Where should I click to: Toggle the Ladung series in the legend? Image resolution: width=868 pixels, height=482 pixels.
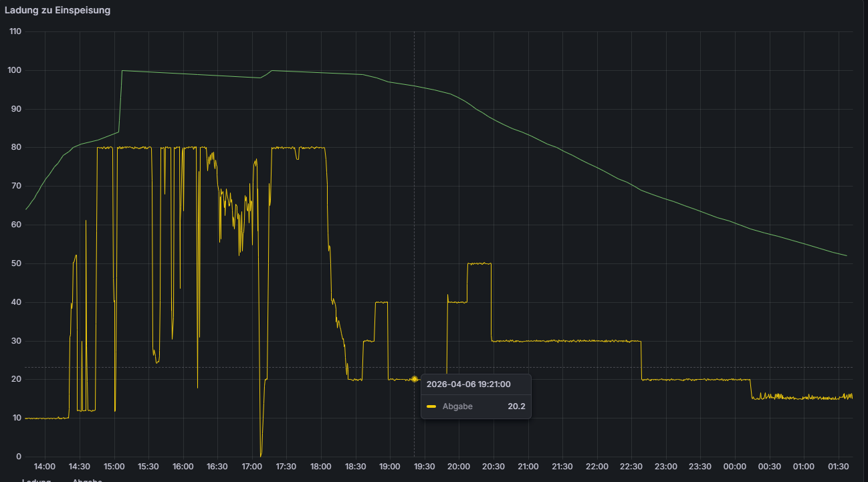tap(36, 480)
